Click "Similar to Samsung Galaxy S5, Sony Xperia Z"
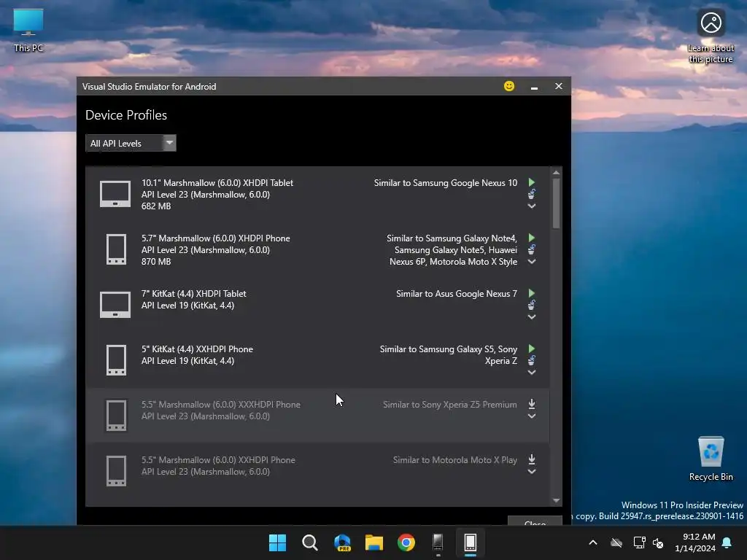 click(449, 355)
